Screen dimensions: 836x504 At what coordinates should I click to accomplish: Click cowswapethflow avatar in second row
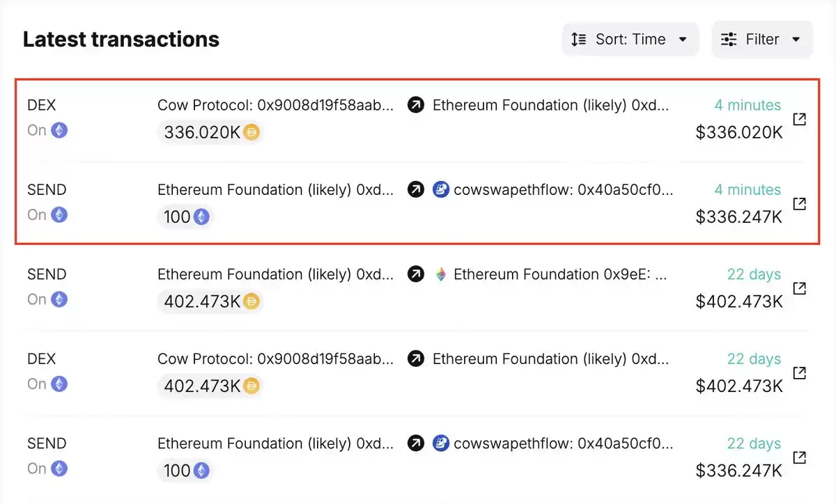click(x=440, y=190)
